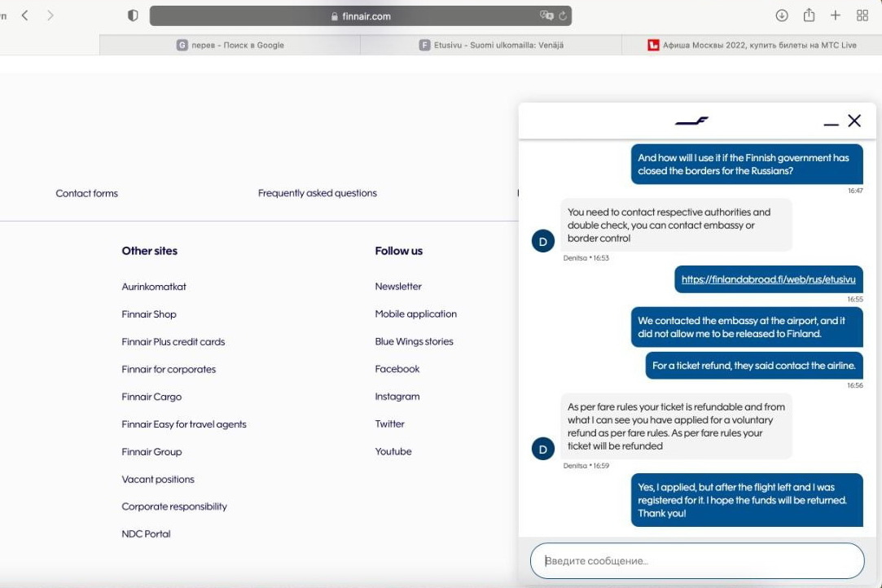Click the 'Follow us' heading
Image resolution: width=882 pixels, height=588 pixels.
(x=399, y=251)
